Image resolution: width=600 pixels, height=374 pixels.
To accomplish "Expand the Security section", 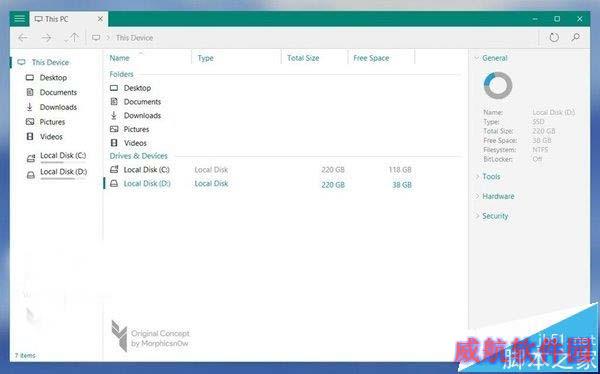I will click(491, 216).
